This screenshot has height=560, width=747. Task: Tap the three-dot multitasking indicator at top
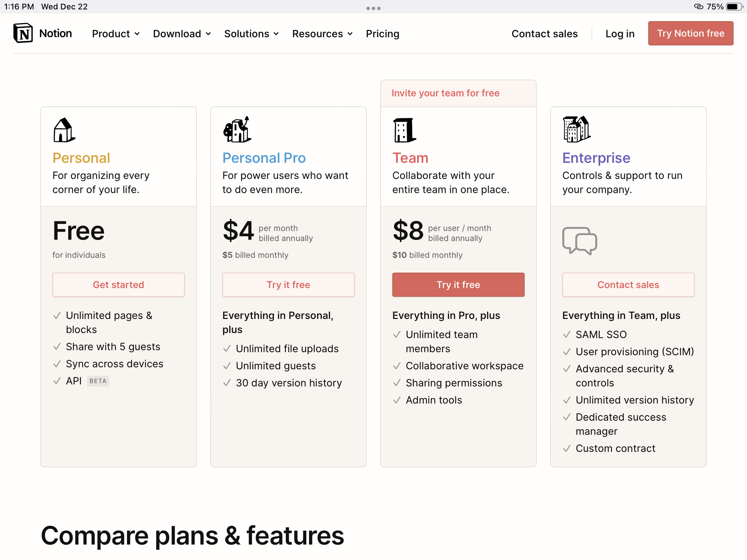pos(373,8)
